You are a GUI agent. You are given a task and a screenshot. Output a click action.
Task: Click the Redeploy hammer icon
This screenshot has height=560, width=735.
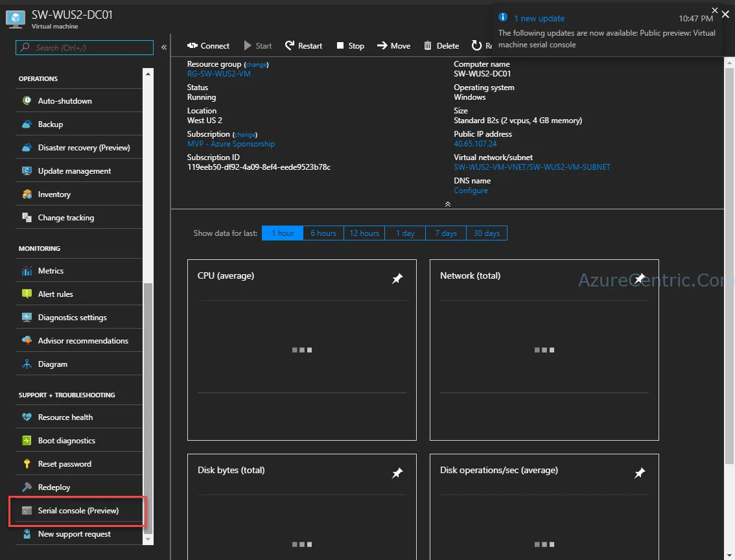[27, 487]
